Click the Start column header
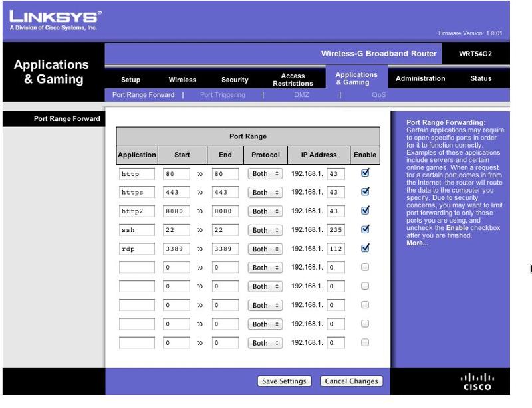This screenshot has width=532, height=408. pos(182,155)
